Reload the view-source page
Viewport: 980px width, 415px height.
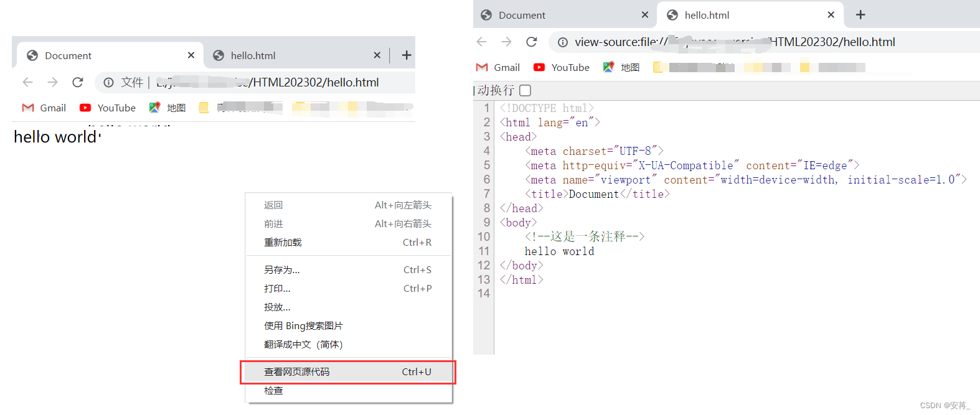[x=531, y=42]
